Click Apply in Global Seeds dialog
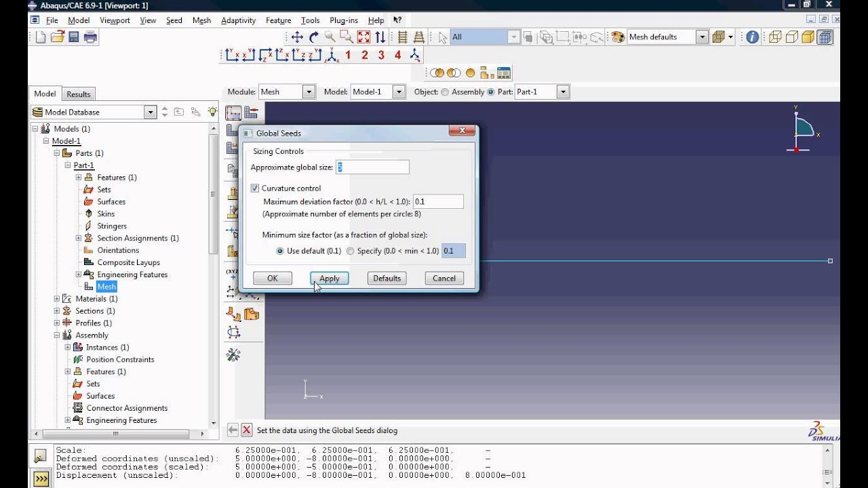The image size is (868, 488). click(x=330, y=279)
